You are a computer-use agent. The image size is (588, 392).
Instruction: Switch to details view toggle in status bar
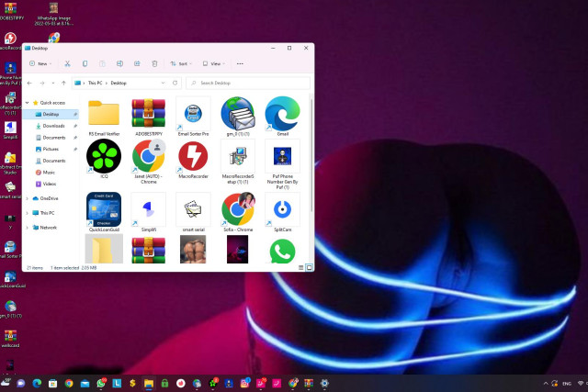click(x=300, y=267)
